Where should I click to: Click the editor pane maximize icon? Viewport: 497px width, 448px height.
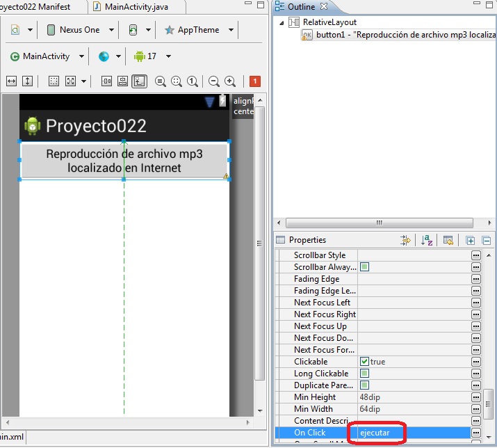point(261,5)
